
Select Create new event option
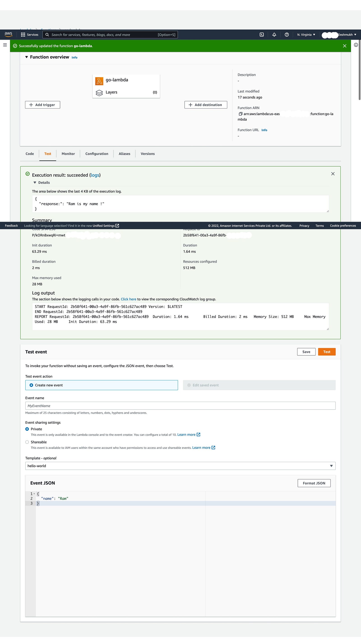coord(102,385)
